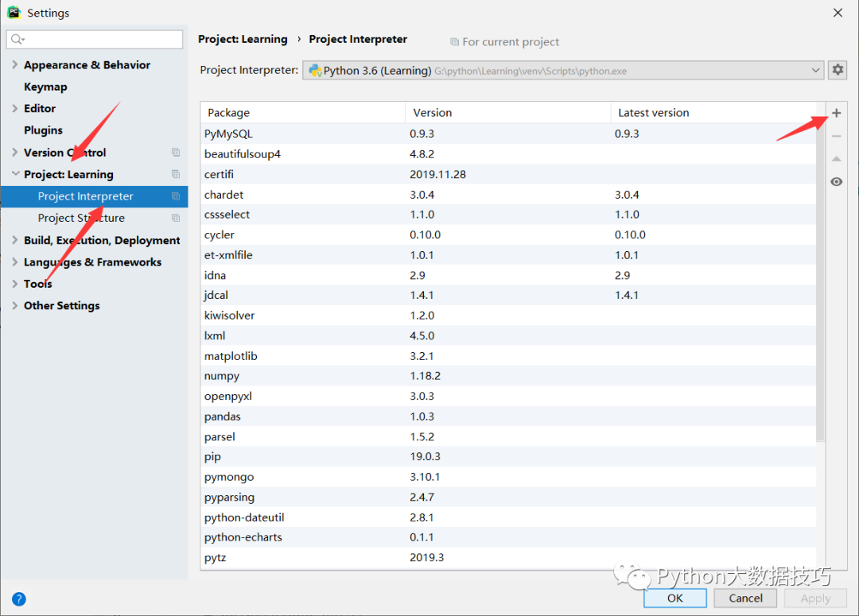Collapse the Project: Learning section
Viewport: 859px width, 616px height.
point(15,173)
